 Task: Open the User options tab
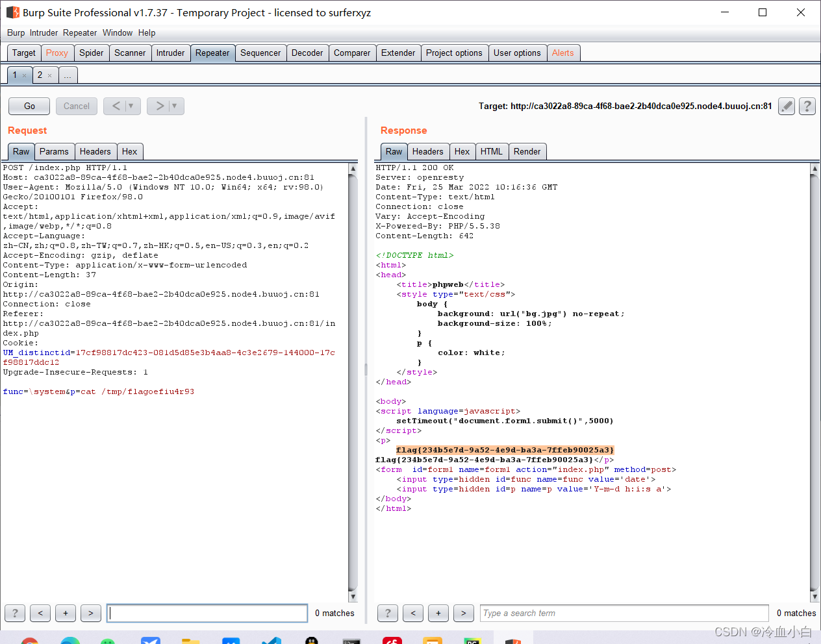pos(517,53)
